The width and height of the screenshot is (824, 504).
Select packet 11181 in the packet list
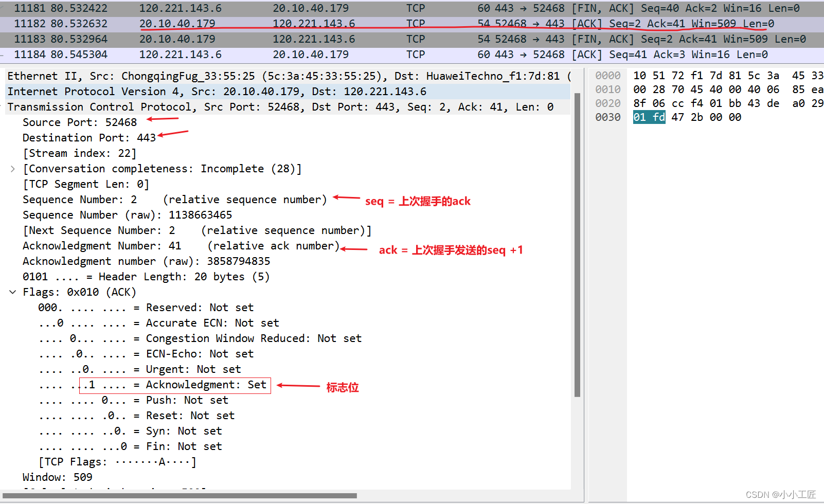[x=412, y=8]
